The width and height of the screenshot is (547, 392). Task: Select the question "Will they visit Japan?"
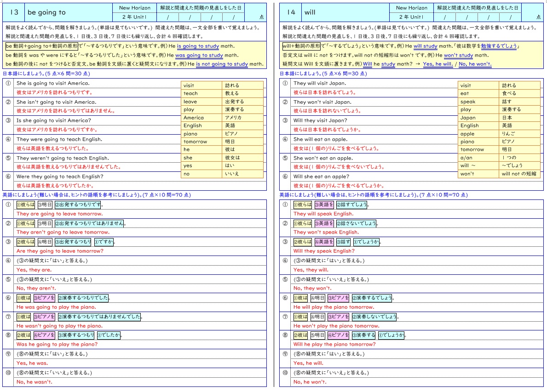click(320, 120)
